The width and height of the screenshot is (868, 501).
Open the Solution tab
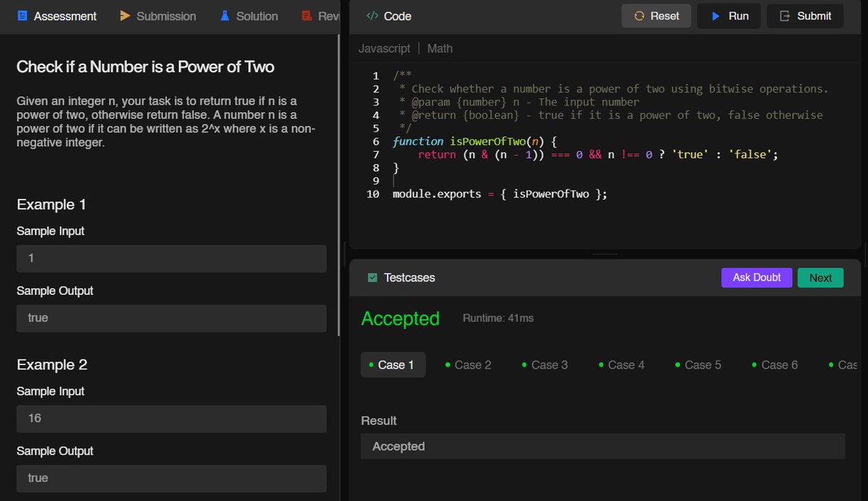[x=249, y=16]
